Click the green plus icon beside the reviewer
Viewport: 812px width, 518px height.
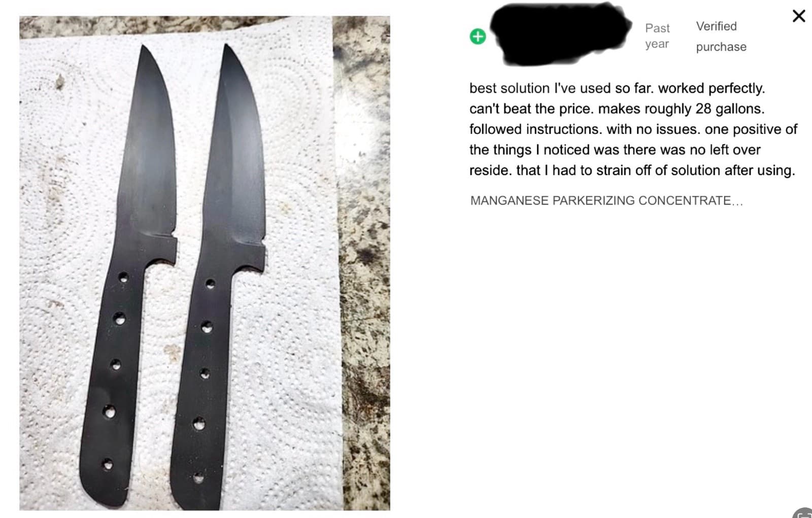point(478,37)
